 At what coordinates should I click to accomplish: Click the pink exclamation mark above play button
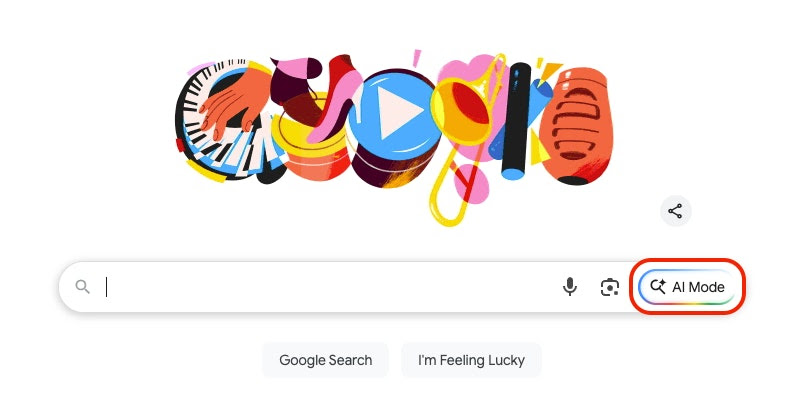tap(417, 58)
